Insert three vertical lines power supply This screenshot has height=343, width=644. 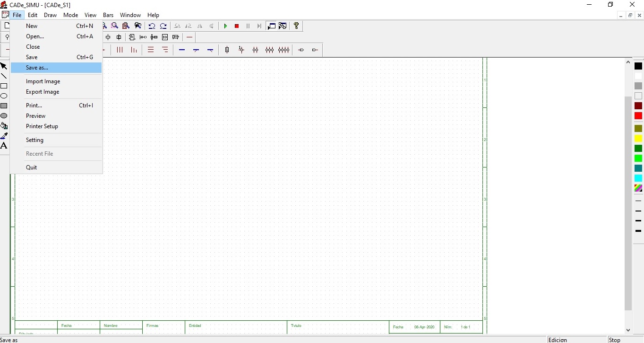120,50
